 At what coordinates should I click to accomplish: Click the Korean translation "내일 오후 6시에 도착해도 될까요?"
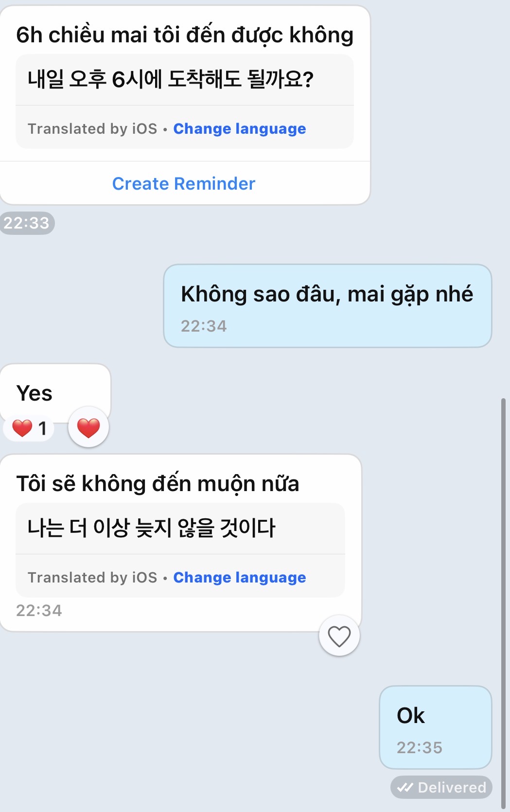(171, 79)
